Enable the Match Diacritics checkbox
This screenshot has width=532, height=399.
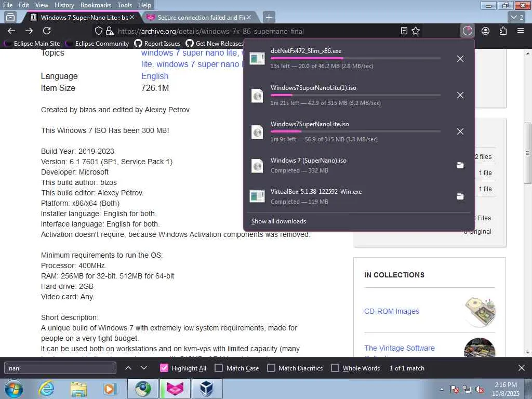coord(271,368)
